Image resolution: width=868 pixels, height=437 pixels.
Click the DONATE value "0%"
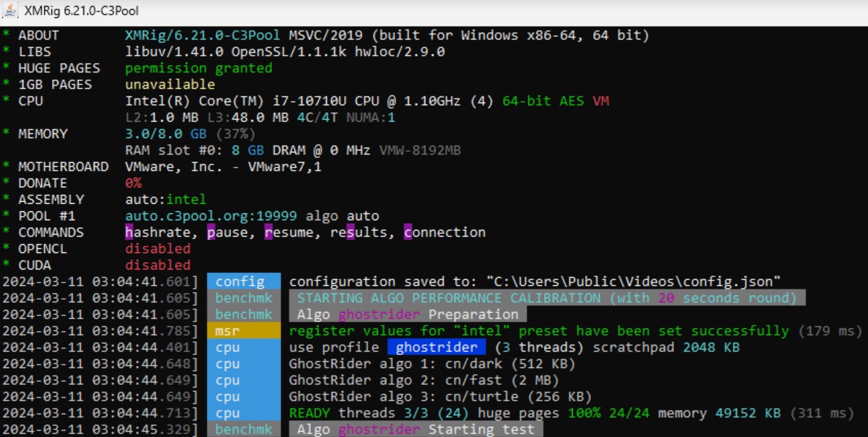coord(133,183)
